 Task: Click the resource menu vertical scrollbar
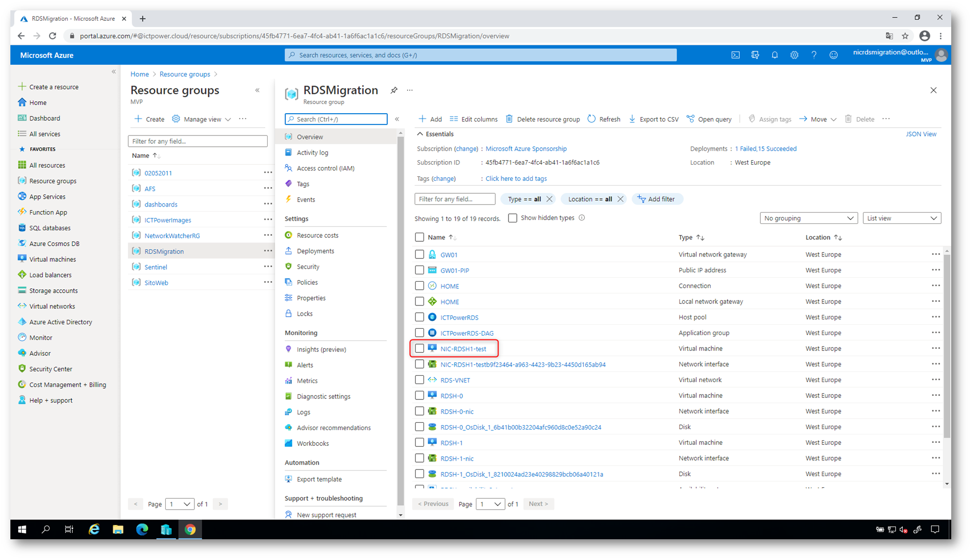(400, 321)
